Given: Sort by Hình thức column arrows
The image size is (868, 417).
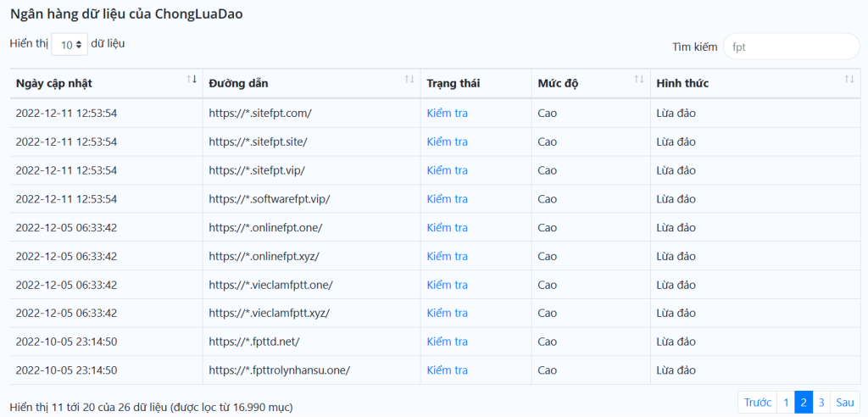Looking at the screenshot, I should [849, 79].
